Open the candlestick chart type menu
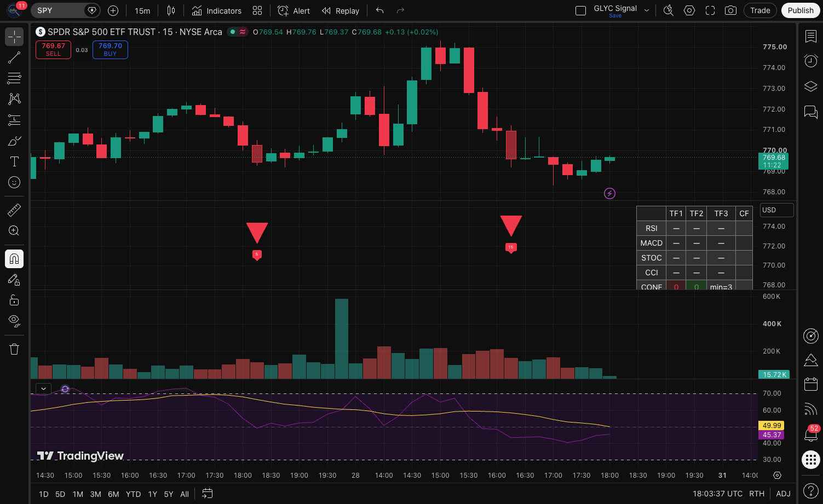This screenshot has width=823, height=504. (171, 10)
